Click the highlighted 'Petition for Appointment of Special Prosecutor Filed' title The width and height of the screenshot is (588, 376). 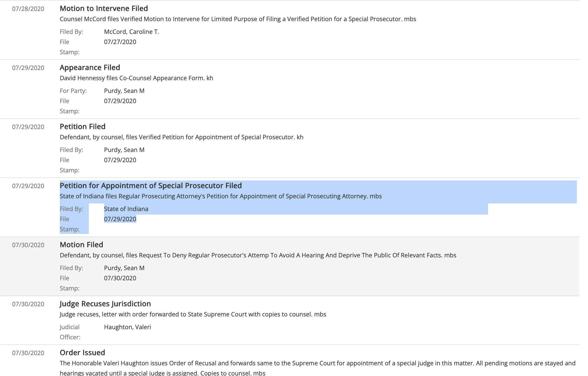151,186
